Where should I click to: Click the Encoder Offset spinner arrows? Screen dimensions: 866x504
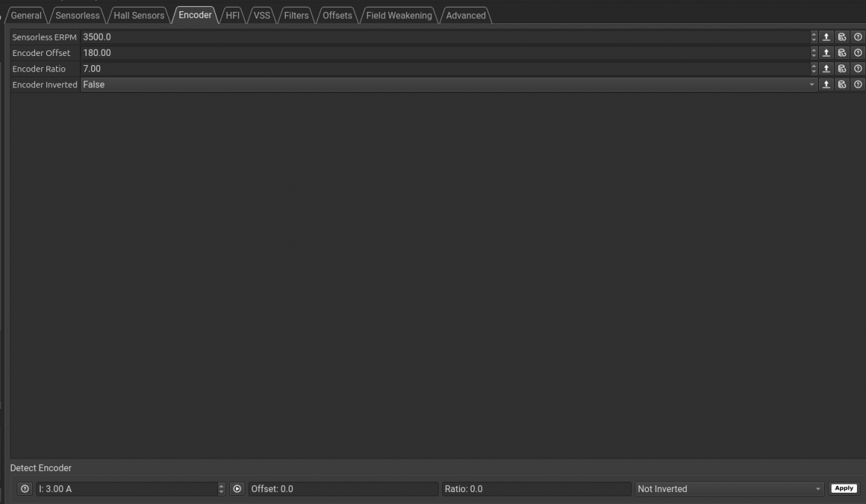[813, 52]
